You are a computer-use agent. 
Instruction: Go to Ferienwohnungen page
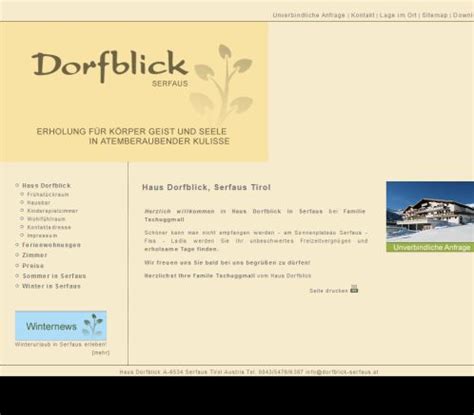pos(51,245)
